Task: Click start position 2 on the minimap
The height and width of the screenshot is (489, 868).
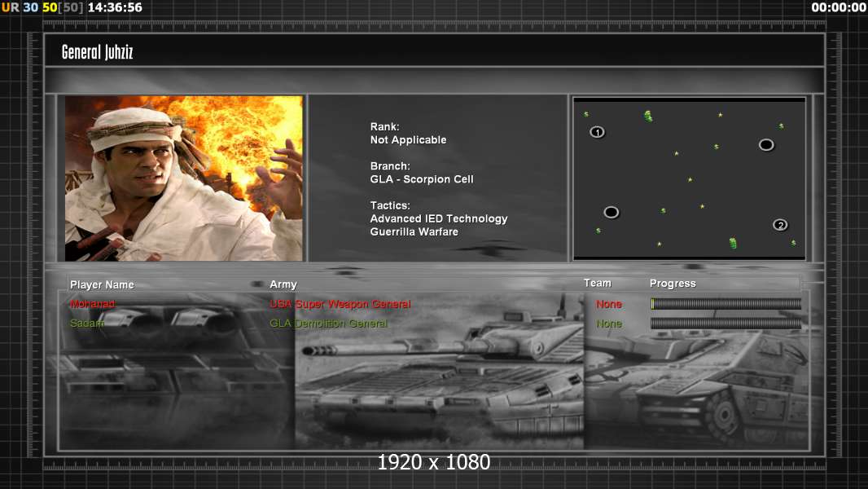Action: pyautogui.click(x=780, y=225)
